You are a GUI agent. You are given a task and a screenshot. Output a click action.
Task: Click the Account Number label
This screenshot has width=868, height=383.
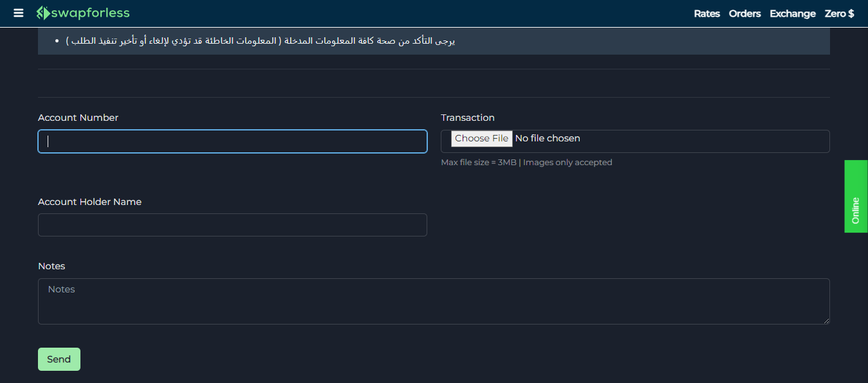pos(78,118)
